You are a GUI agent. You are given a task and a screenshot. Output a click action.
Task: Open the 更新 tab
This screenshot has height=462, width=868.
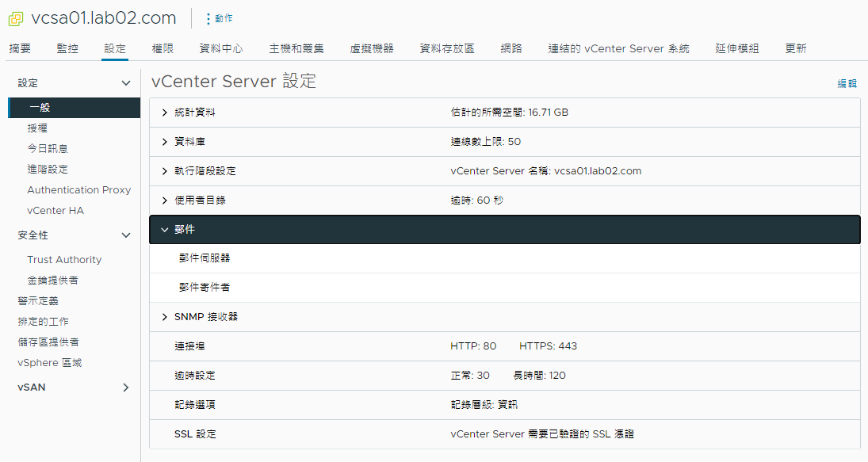(x=796, y=48)
